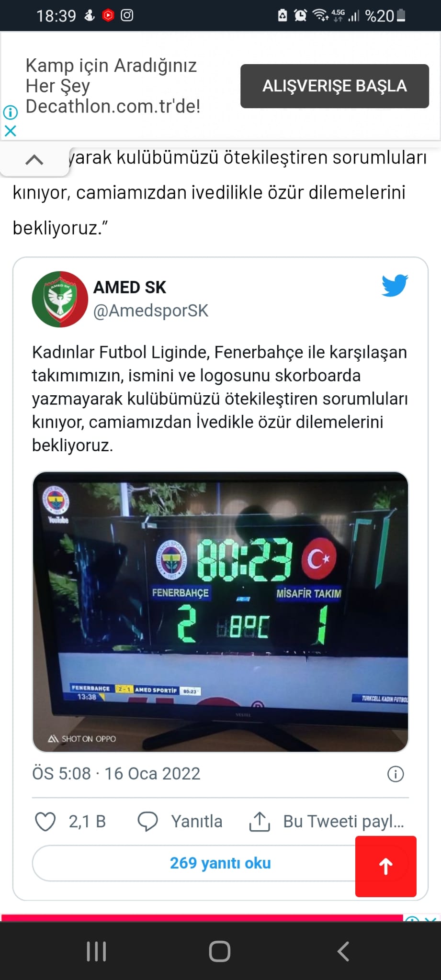Tap the reply speech bubble icon
The height and width of the screenshot is (980, 441).
(x=147, y=822)
